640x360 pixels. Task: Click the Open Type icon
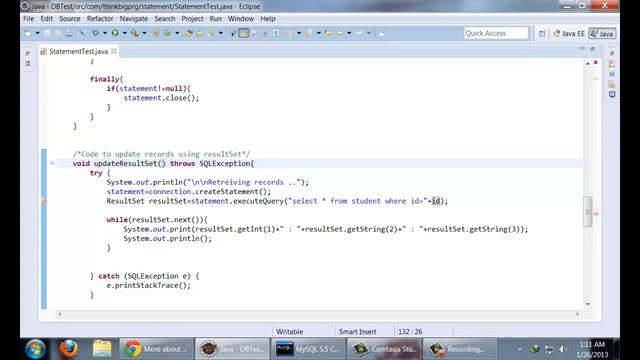coord(189,33)
